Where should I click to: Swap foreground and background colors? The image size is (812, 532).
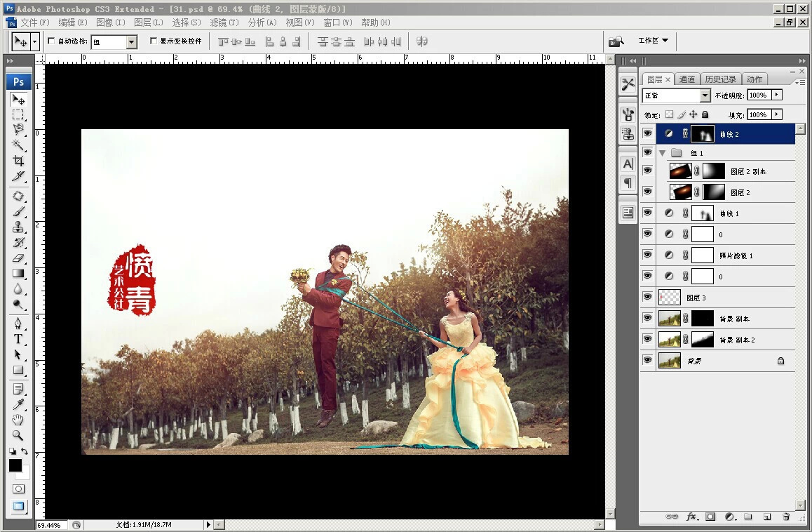click(x=25, y=451)
